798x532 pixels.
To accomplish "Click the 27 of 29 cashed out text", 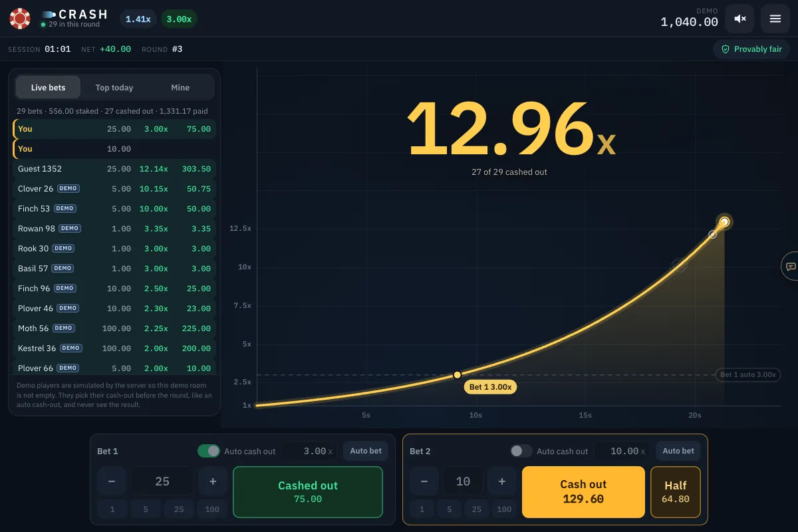I will coord(509,172).
